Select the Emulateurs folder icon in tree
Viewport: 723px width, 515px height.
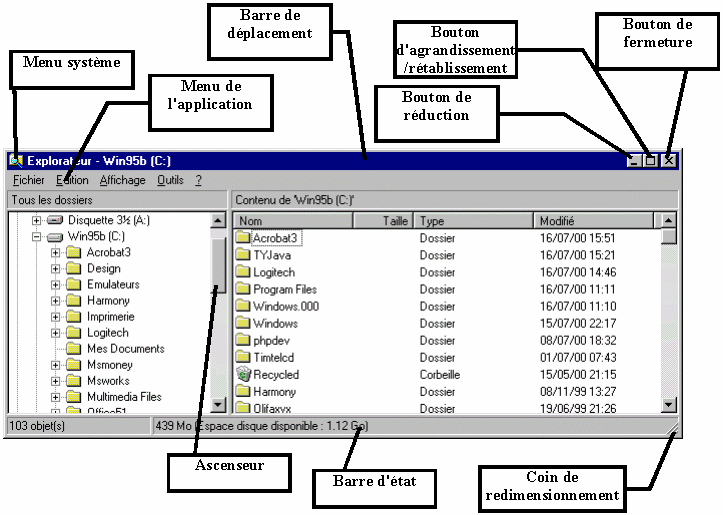[73, 285]
